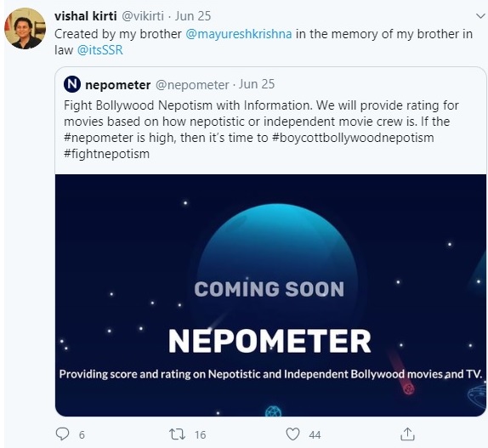Open the @vikirti handle
Image resolution: width=488 pixels, height=448 pixels.
(x=143, y=16)
